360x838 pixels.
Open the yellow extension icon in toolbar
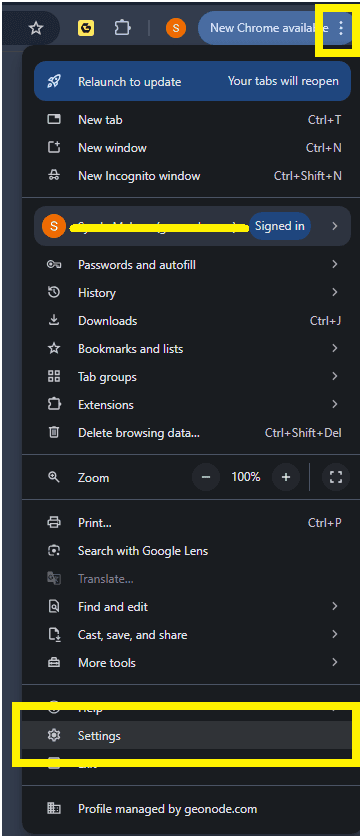coord(86,28)
